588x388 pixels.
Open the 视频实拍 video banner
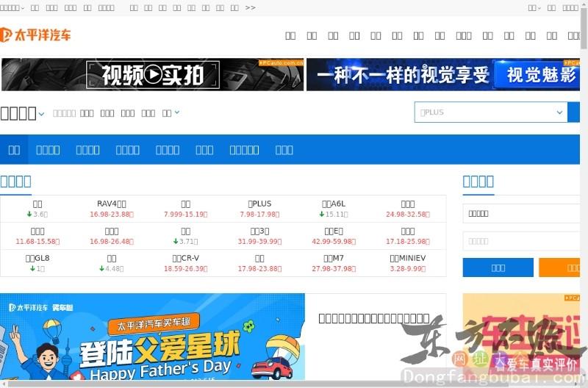[x=152, y=75]
